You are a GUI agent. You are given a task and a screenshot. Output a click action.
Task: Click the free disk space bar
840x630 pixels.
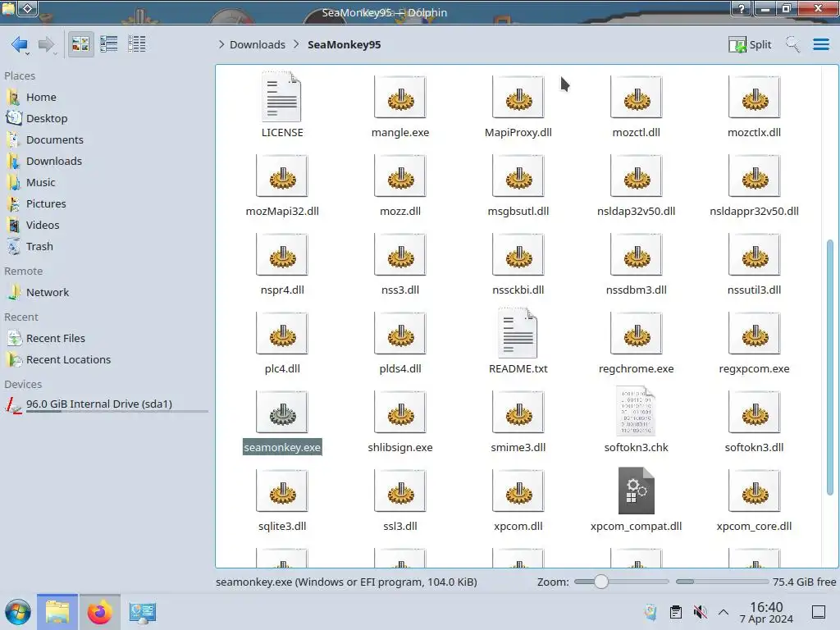click(x=722, y=582)
